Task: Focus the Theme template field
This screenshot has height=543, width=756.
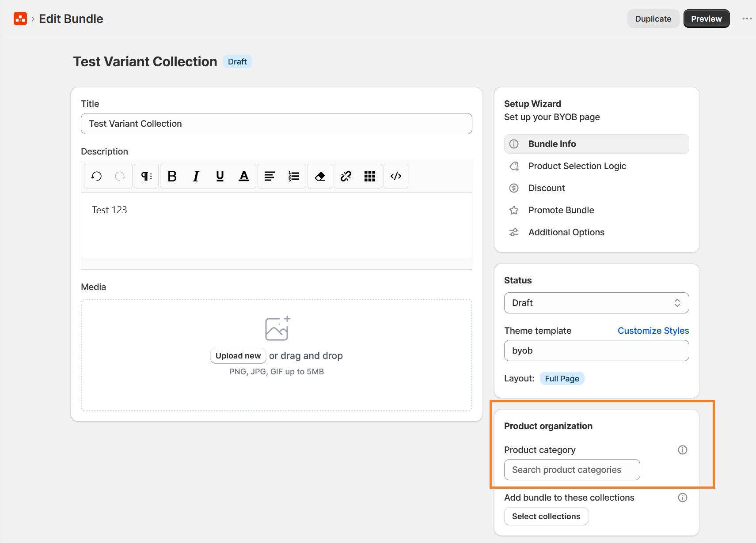Action: click(596, 351)
